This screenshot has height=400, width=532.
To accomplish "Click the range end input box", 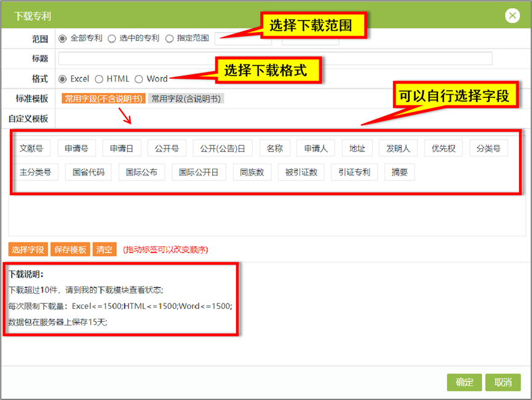I will coord(310,39).
